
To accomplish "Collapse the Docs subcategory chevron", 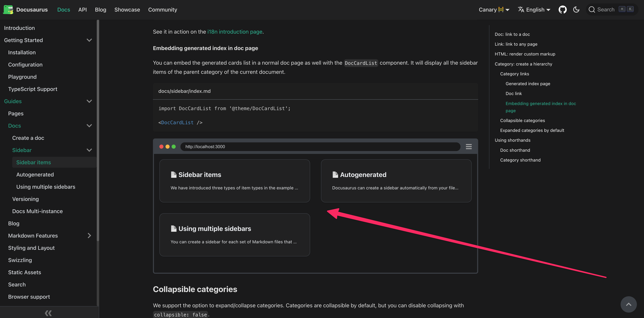I will click(x=89, y=126).
